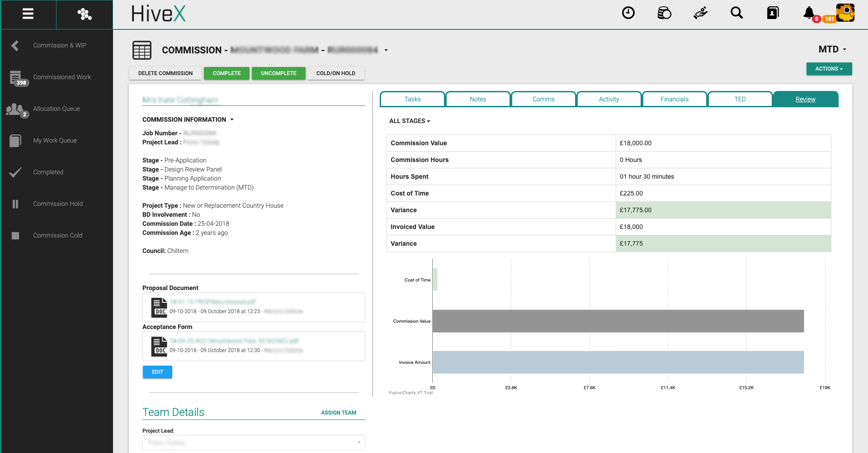
Task: Click the notifications bell icon
Action: coord(809,13)
